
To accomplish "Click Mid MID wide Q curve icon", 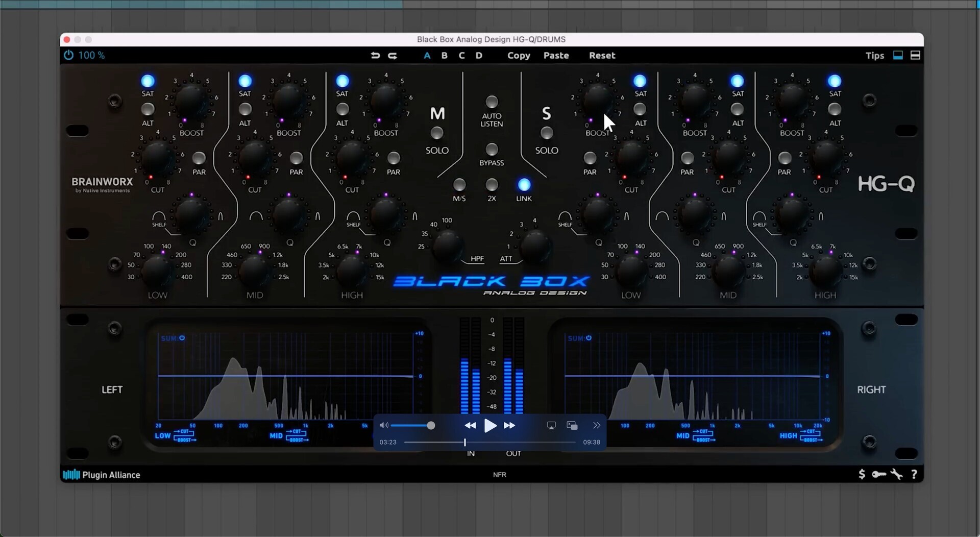I will click(x=256, y=216).
